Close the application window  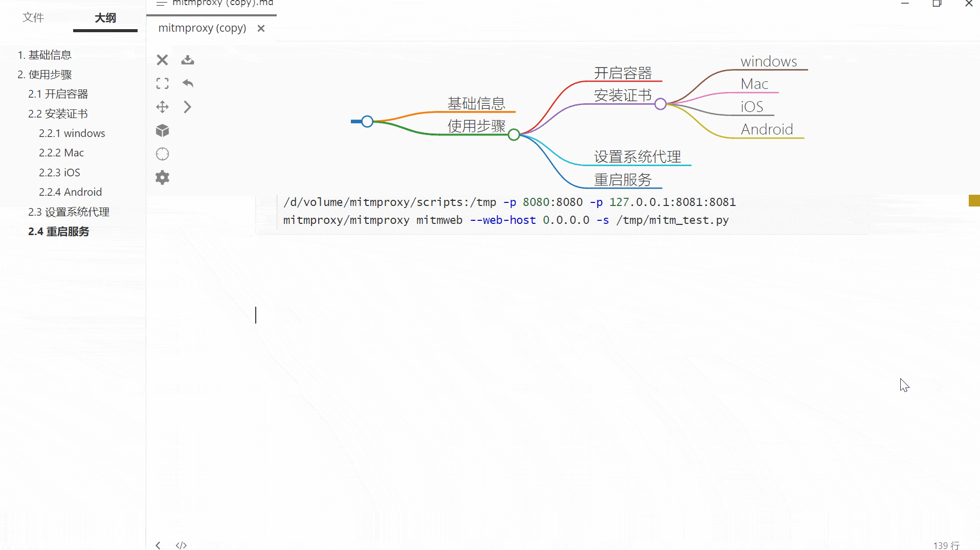click(x=969, y=4)
